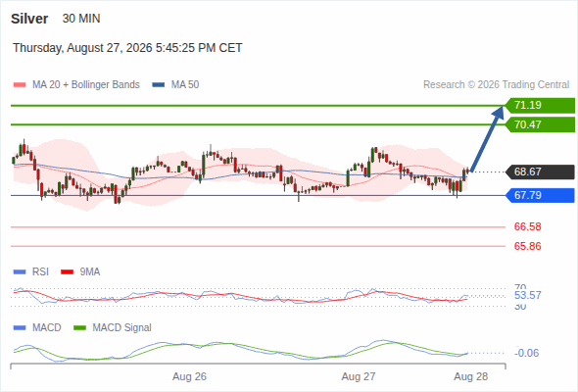Click the MA 20 + Bollinger Bands legend text
The image size is (578, 392).
tap(86, 85)
